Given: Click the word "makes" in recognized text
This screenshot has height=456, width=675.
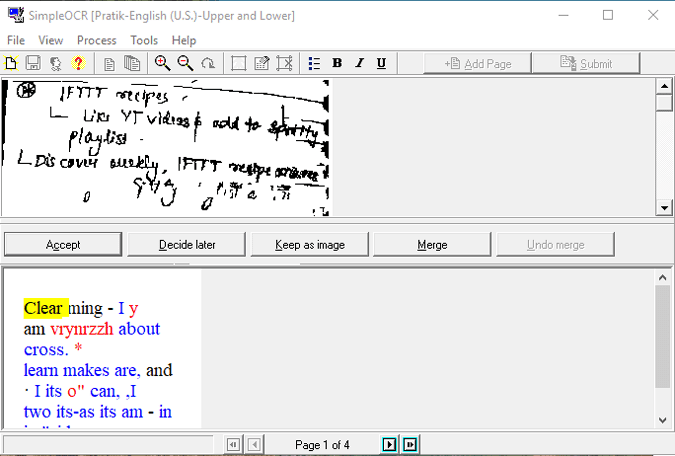Looking at the screenshot, I should click(x=86, y=370).
